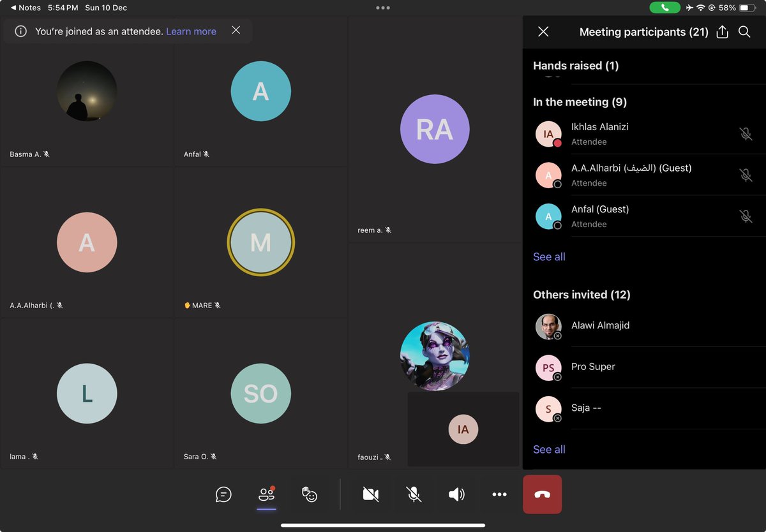Select Alawi Almajid in invited list

coord(644,326)
